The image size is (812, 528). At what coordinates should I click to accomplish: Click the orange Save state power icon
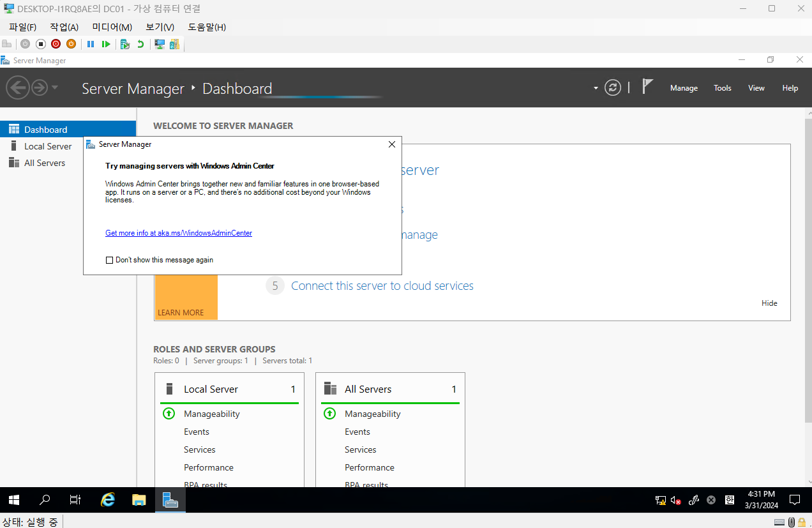click(x=71, y=44)
